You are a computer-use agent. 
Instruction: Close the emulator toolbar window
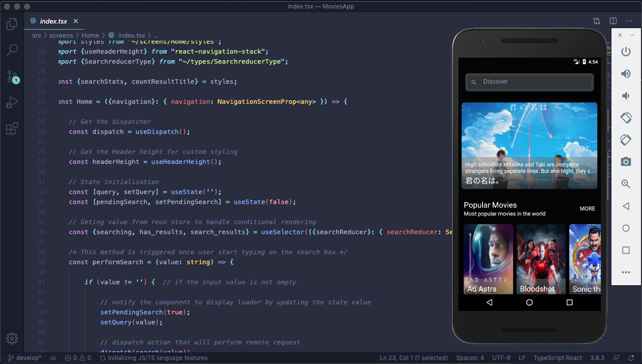pyautogui.click(x=620, y=35)
